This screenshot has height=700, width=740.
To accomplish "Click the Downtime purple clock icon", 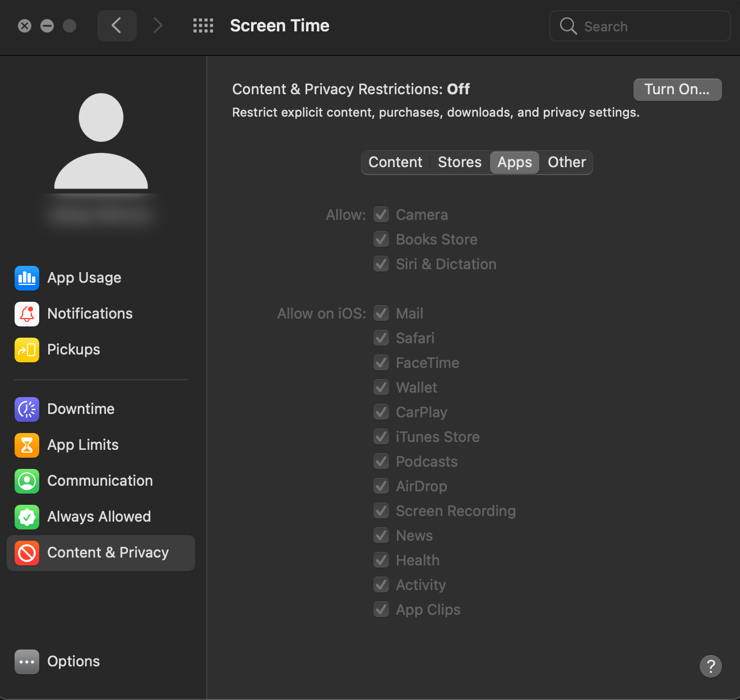I will click(x=27, y=409).
